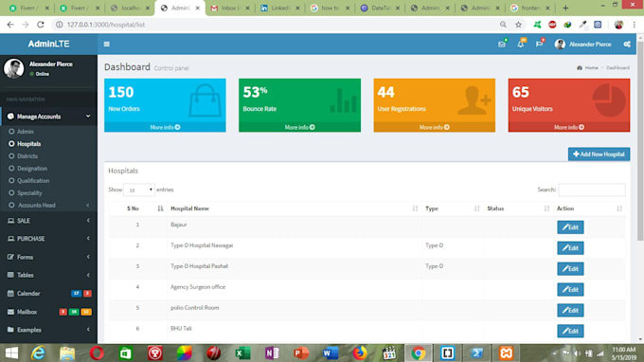Edit Type-D Hospital Pashat row
Screen dimensions: 644x362
[x=570, y=269]
